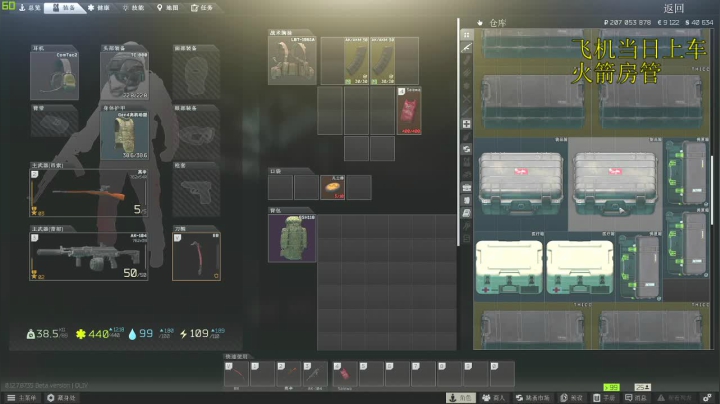Switch to the 任务 tasks tab
Image resolution: width=720 pixels, height=404 pixels.
tap(202, 7)
